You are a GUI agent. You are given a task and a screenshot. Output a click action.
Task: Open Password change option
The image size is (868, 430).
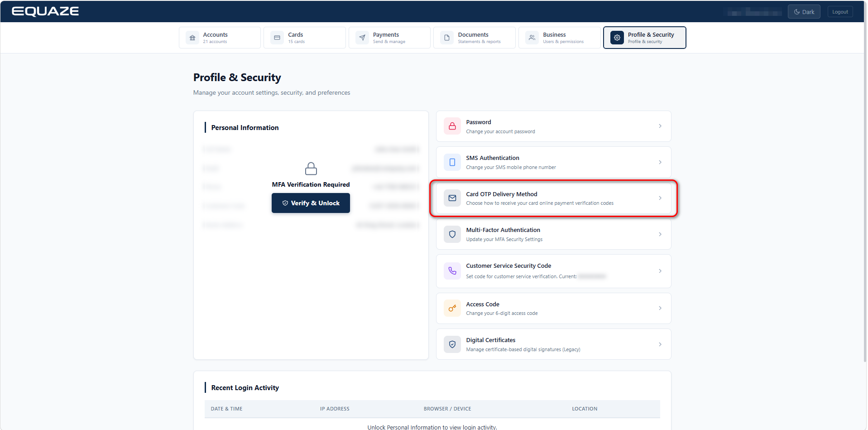click(x=553, y=126)
